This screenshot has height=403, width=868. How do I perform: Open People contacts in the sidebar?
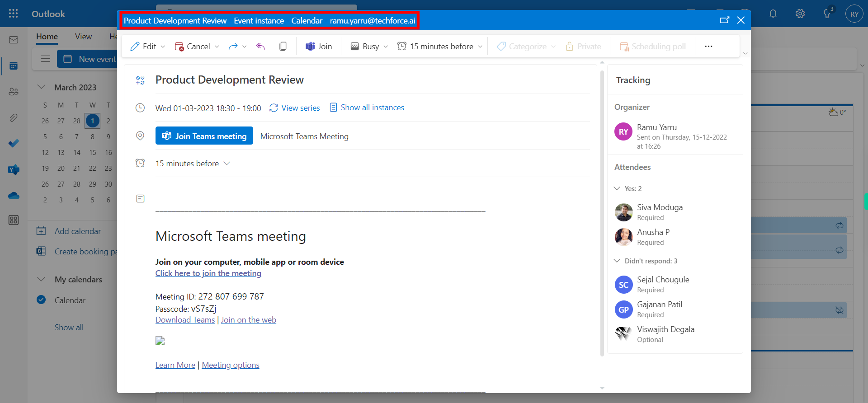point(14,92)
